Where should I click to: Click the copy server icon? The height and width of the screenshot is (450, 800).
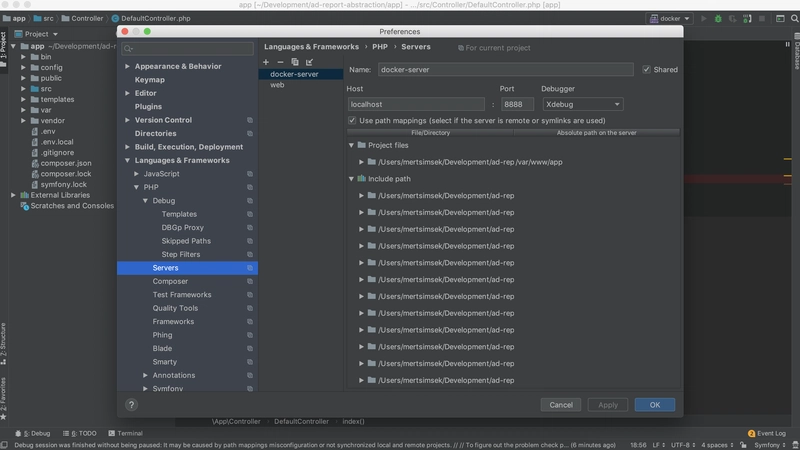[295, 62]
